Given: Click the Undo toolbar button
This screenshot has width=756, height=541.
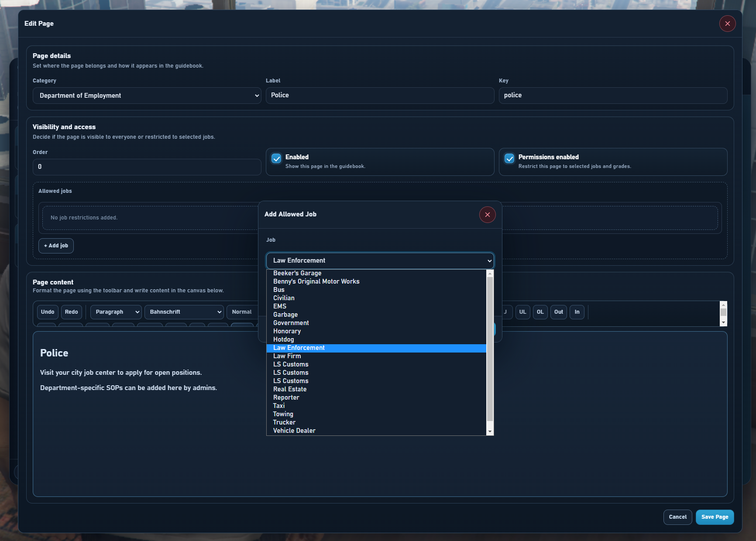Looking at the screenshot, I should 48,312.
